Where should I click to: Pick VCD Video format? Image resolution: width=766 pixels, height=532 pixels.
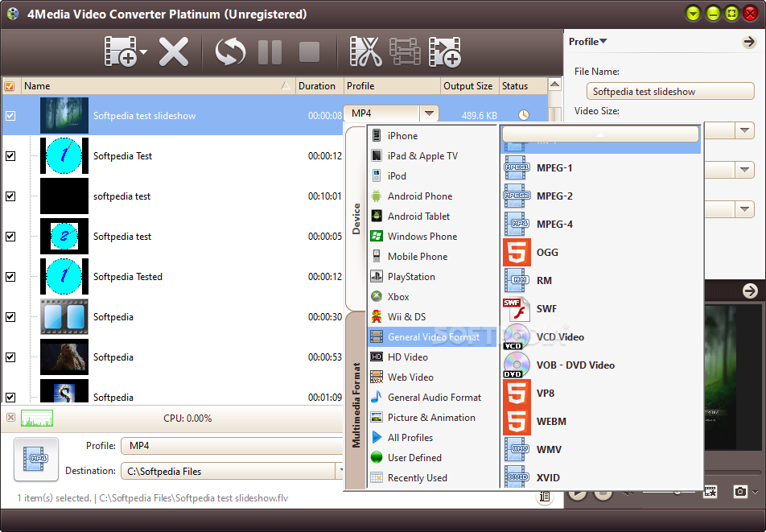[601, 337]
